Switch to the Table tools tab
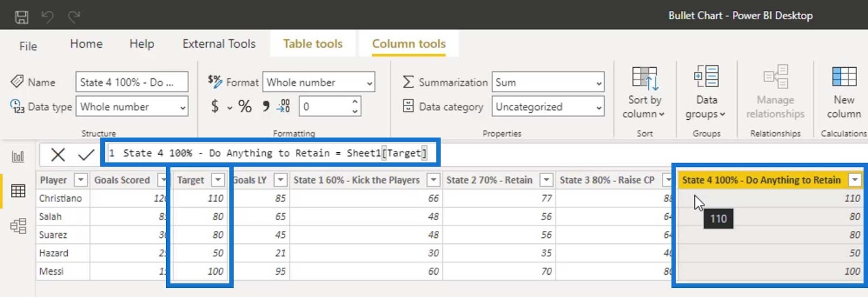Viewport: 868px width, 297px height. (313, 44)
